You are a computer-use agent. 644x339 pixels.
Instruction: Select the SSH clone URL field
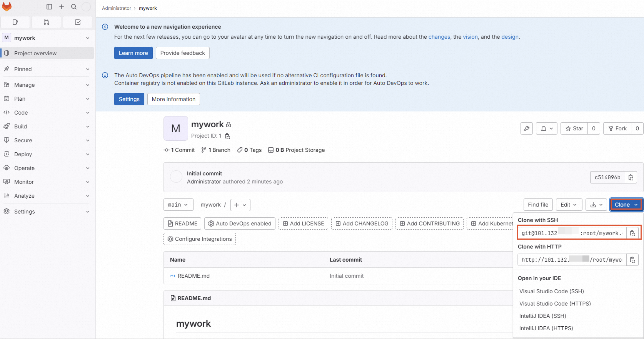point(572,233)
